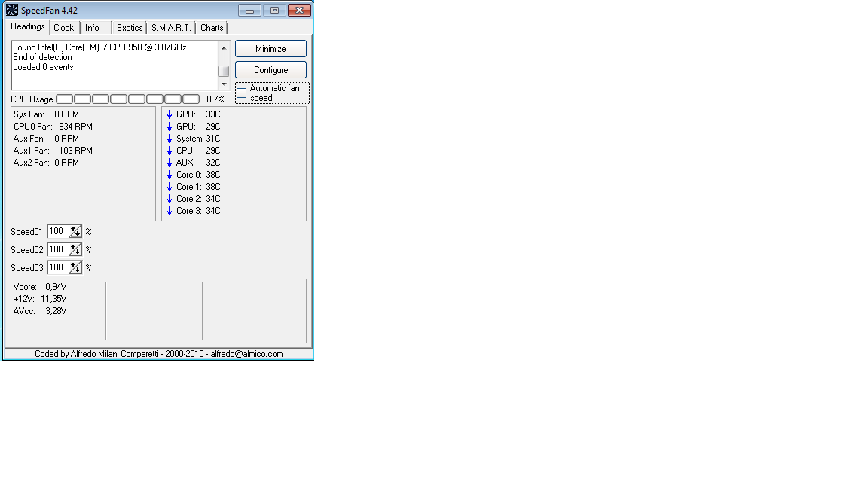Screen dimensions: 868x488
Task: Close the SpeedFan window
Action: (299, 10)
